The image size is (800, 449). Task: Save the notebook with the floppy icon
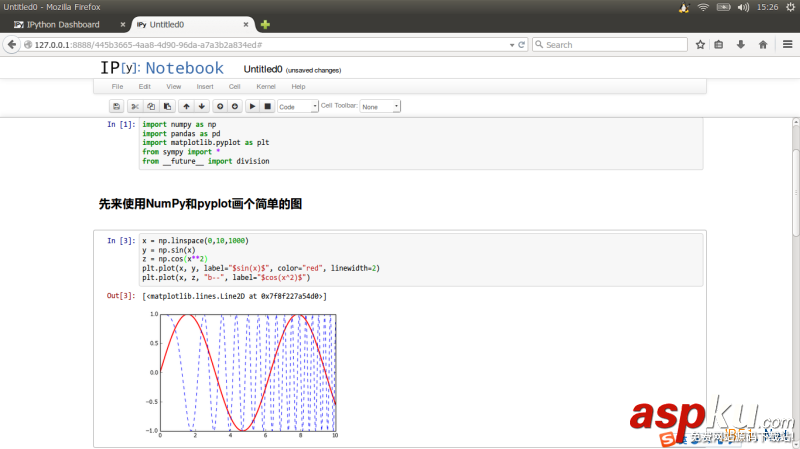coord(116,106)
